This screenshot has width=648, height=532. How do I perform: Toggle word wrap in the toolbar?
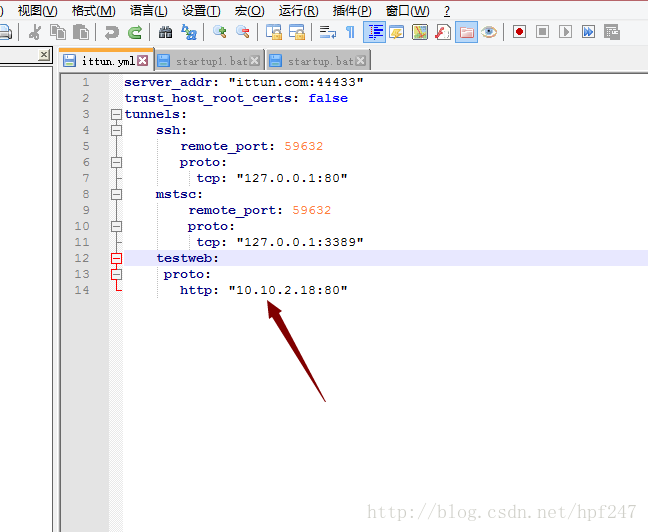327,32
